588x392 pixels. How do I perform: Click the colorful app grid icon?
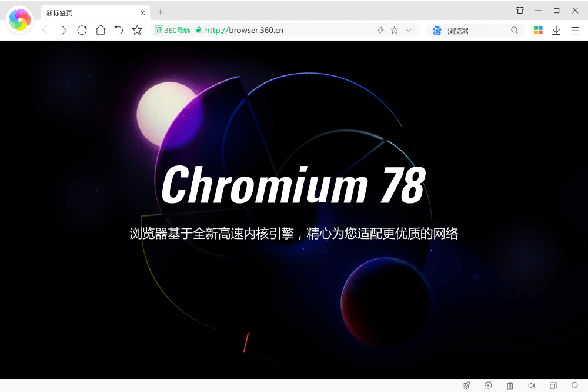click(x=537, y=30)
